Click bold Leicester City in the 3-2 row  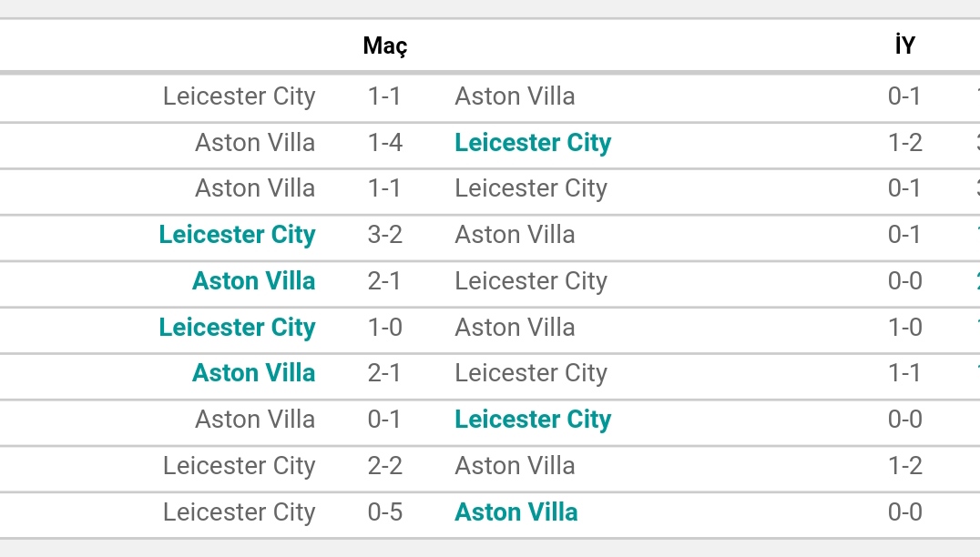237,236
